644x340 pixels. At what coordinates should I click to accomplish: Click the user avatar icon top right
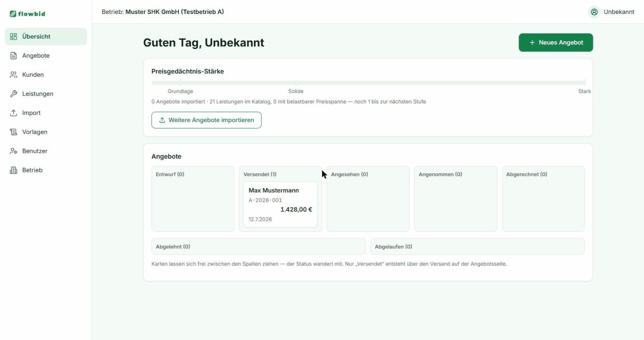point(594,12)
